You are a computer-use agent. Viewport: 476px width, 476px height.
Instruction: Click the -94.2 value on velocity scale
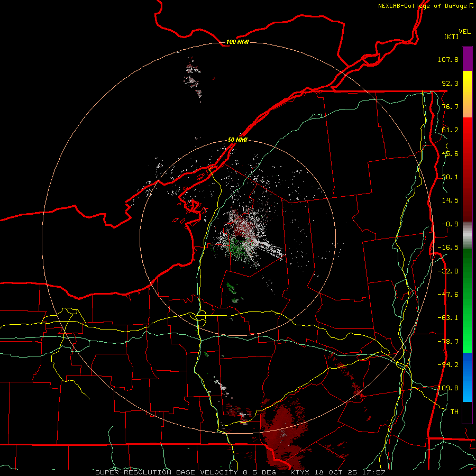pos(448,365)
